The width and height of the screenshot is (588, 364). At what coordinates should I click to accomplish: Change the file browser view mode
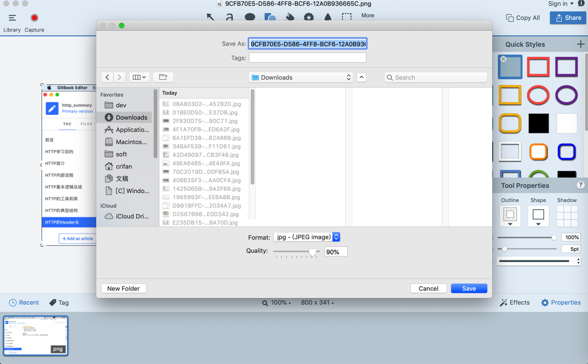pyautogui.click(x=139, y=77)
